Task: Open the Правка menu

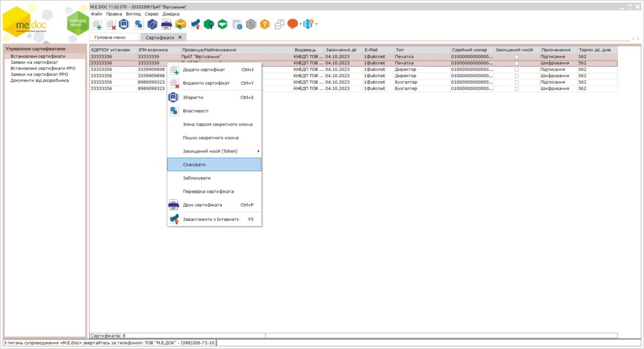Action: pos(114,14)
